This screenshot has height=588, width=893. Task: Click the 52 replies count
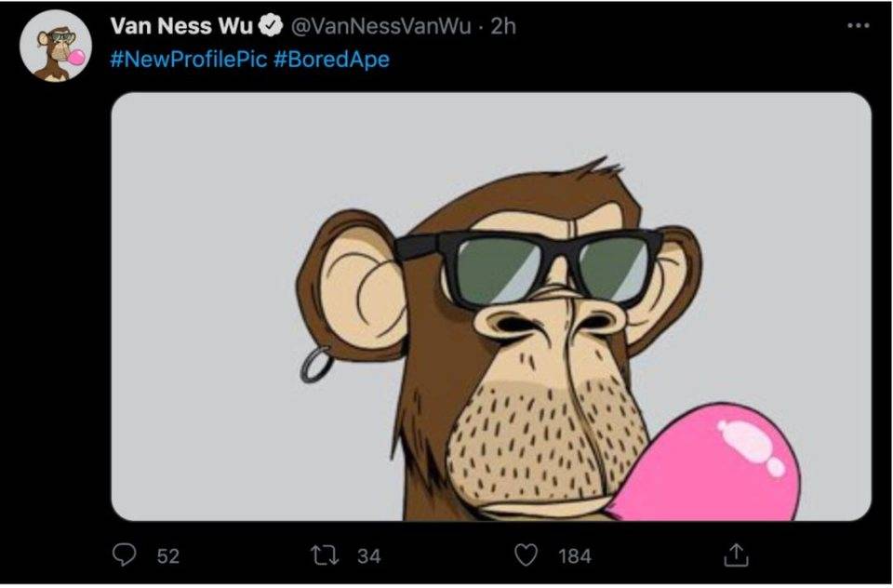[167, 556]
